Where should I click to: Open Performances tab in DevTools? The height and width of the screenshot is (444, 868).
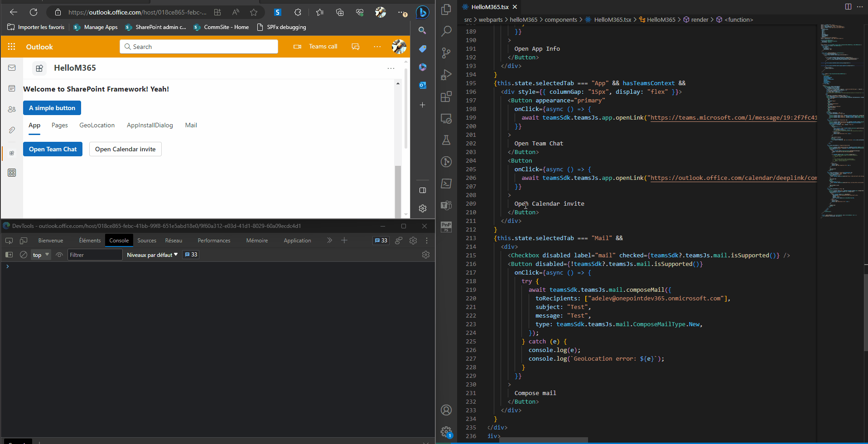[x=214, y=241]
